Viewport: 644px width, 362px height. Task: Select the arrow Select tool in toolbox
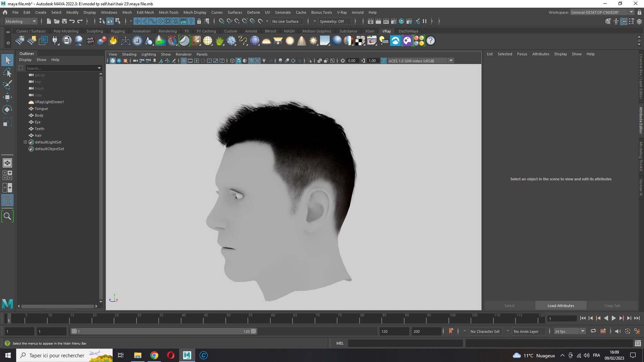tap(7, 60)
